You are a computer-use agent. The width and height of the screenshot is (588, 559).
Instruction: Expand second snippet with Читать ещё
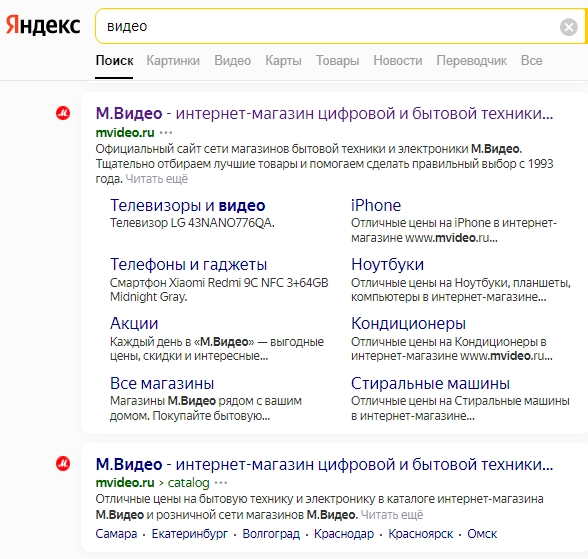(x=392, y=515)
